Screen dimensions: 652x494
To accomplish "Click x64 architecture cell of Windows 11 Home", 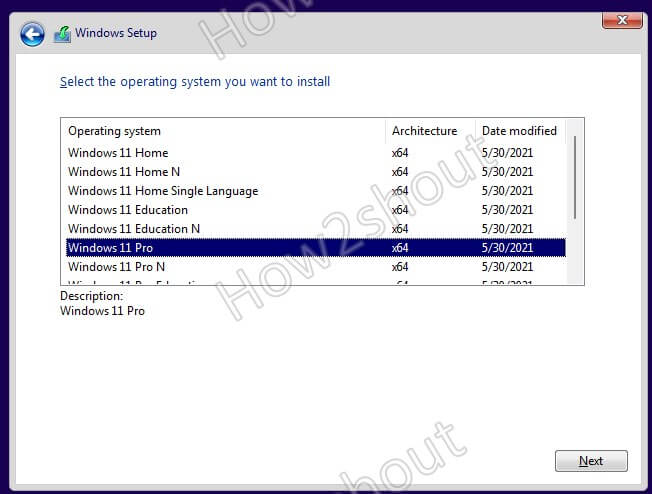I will [x=400, y=153].
